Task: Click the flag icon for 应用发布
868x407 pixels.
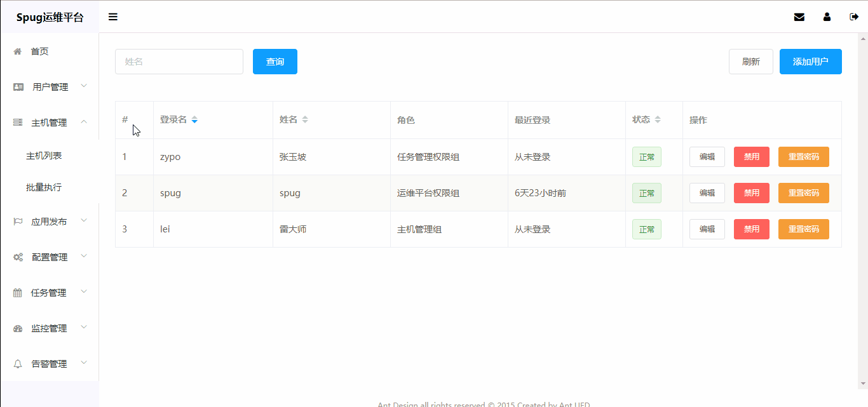Action: pos(18,222)
